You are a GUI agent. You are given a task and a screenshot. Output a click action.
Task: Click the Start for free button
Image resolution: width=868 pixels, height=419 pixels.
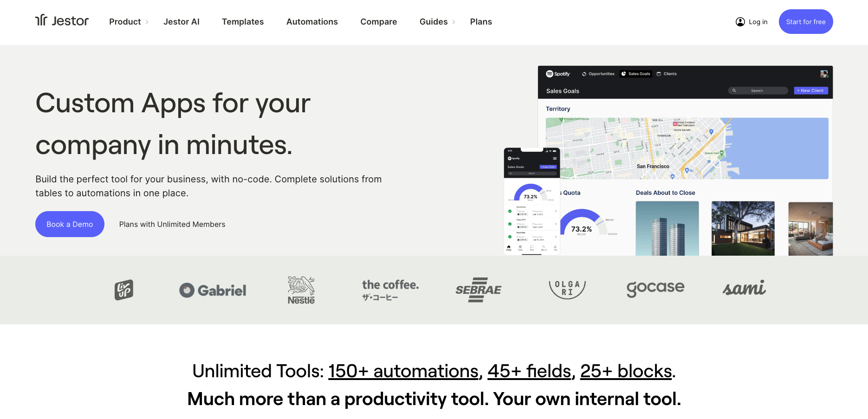806,21
